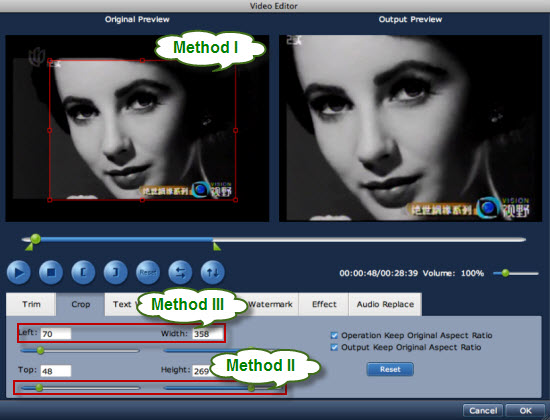The width and height of the screenshot is (550, 420).
Task: Click the blue Reset crop button
Action: (390, 369)
